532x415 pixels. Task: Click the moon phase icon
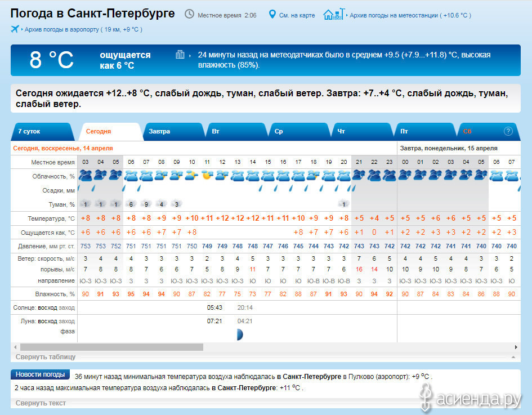240,335
